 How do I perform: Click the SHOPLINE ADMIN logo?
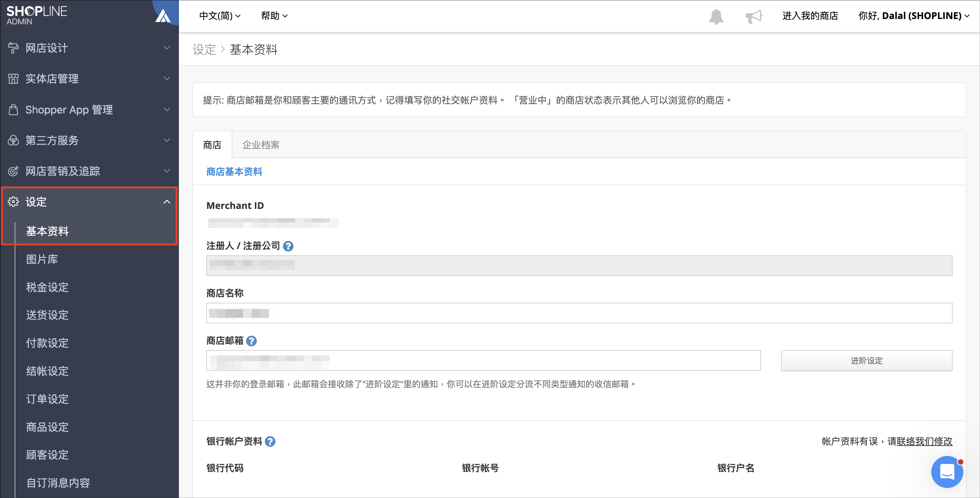(36, 15)
